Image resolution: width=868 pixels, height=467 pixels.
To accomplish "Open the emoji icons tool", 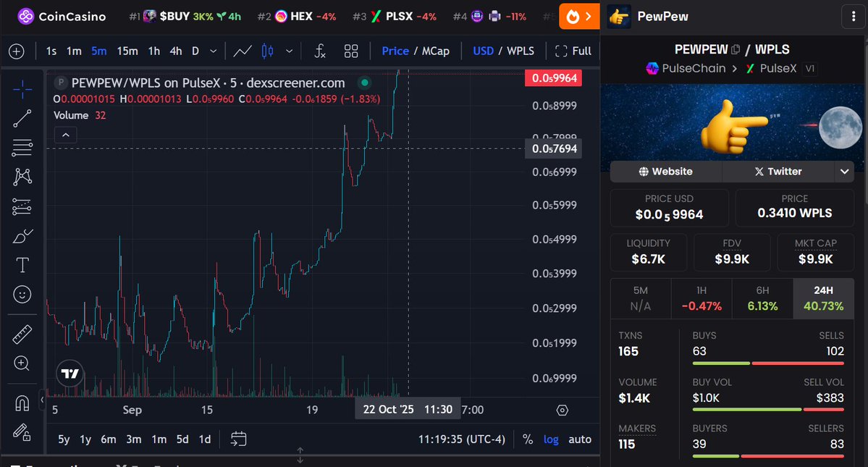I will click(x=22, y=295).
